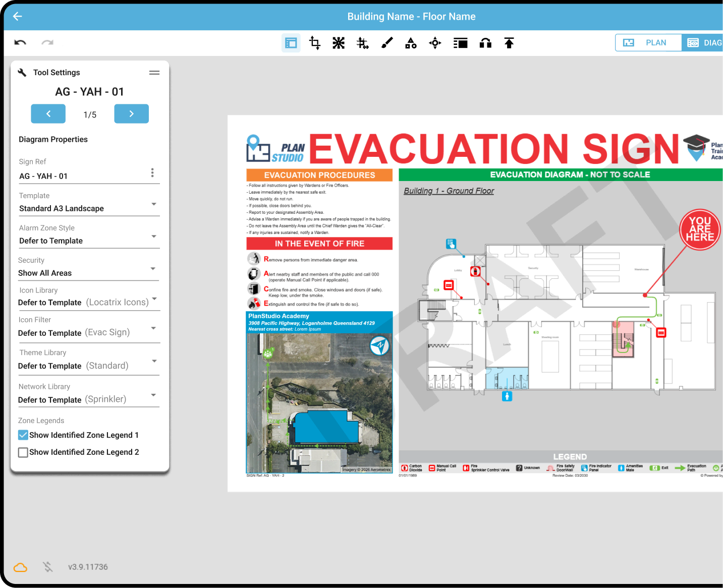The width and height of the screenshot is (723, 588).
Task: Switch to the PLAN tab
Action: pyautogui.click(x=648, y=42)
